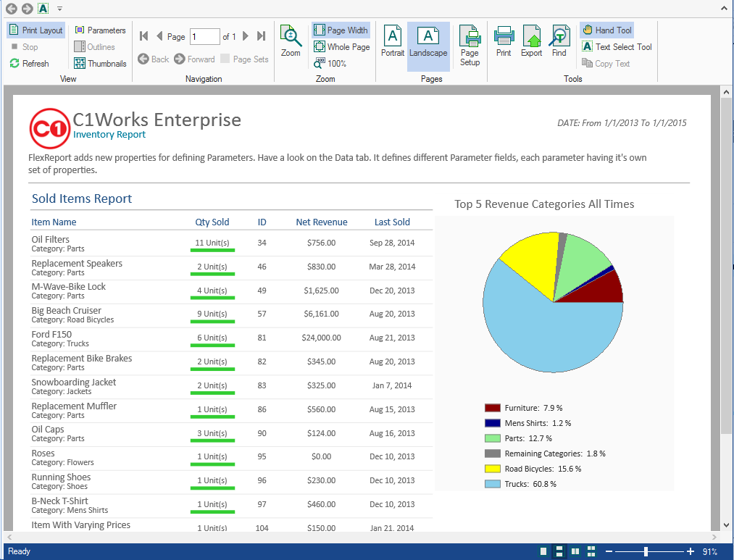734x560 pixels.
Task: Enable the Text Select Tool
Action: tap(617, 47)
